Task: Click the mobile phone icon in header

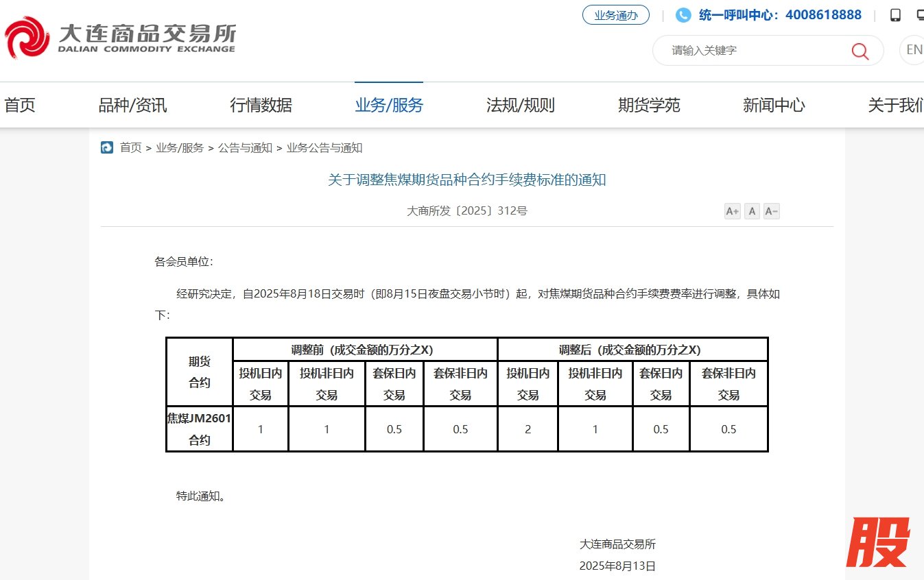Action: pyautogui.click(x=895, y=15)
